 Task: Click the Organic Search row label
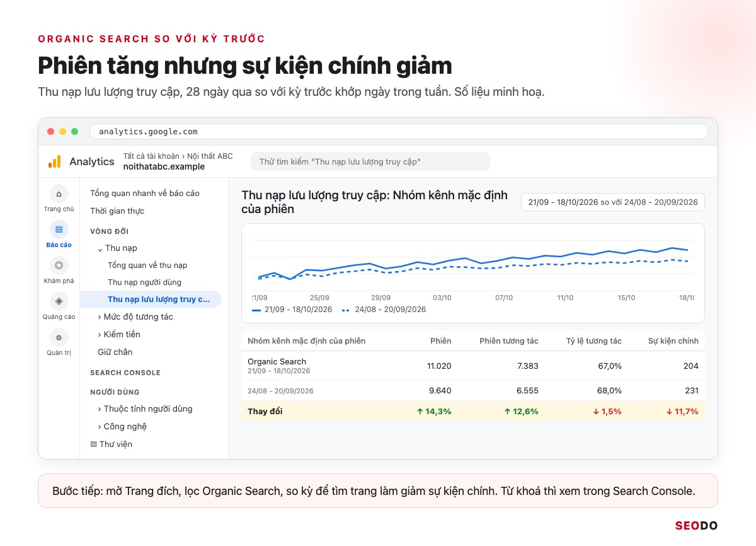pyautogui.click(x=277, y=361)
